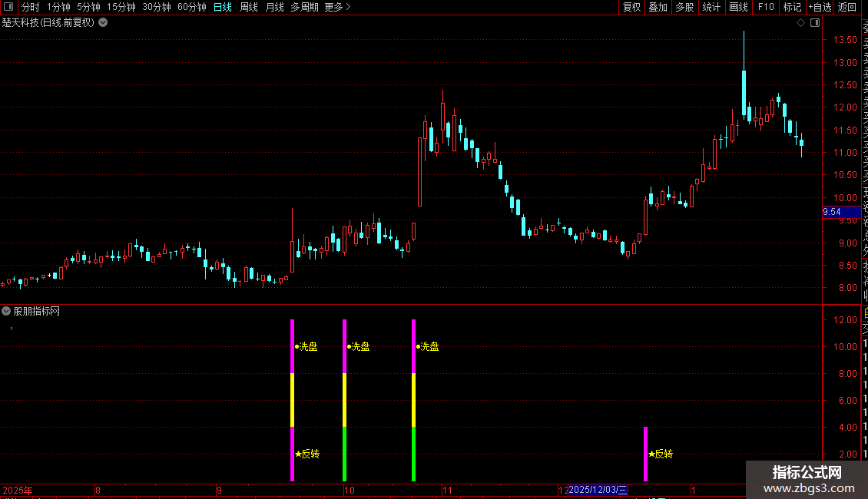This screenshot has height=499, width=868.
Task: Click the second 洗盘 signal label
Action: pos(358,347)
